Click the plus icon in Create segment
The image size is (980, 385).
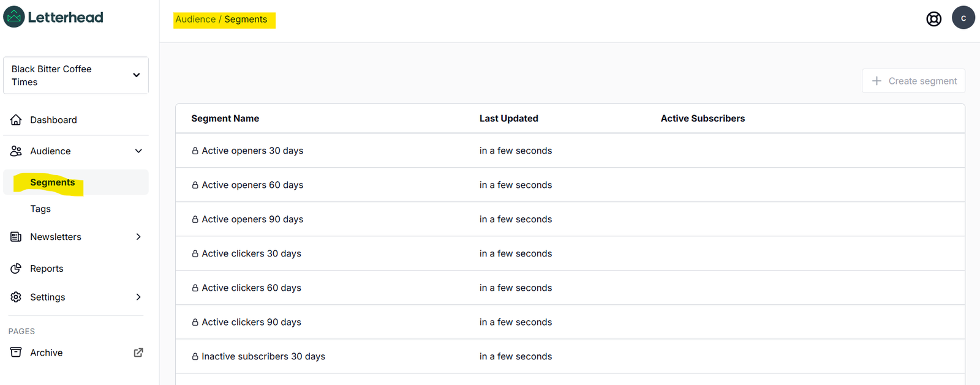click(x=876, y=81)
